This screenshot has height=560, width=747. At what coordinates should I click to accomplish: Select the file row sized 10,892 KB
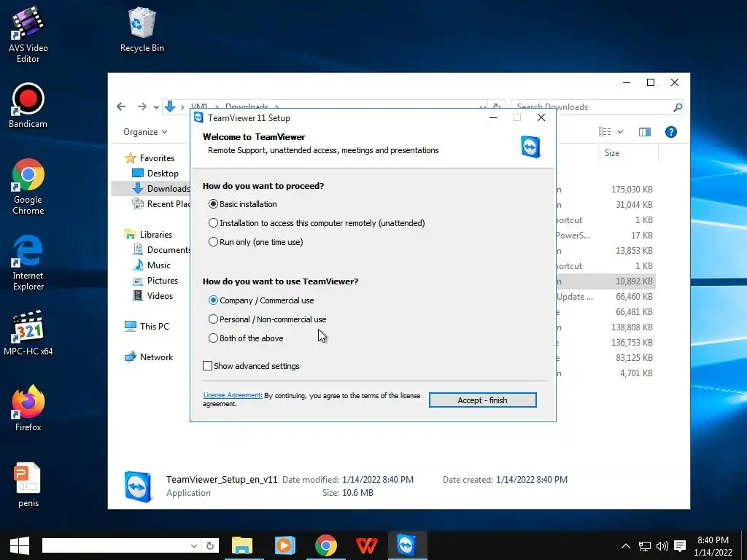(606, 281)
